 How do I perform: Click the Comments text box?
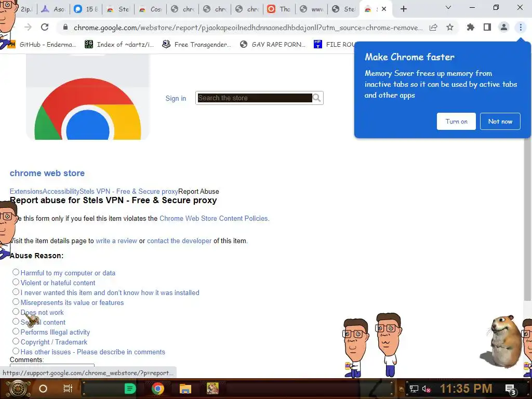pos(52,365)
